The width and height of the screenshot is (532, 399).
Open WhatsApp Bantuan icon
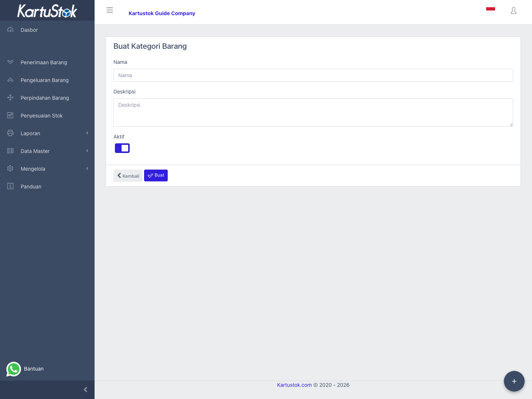[14, 369]
